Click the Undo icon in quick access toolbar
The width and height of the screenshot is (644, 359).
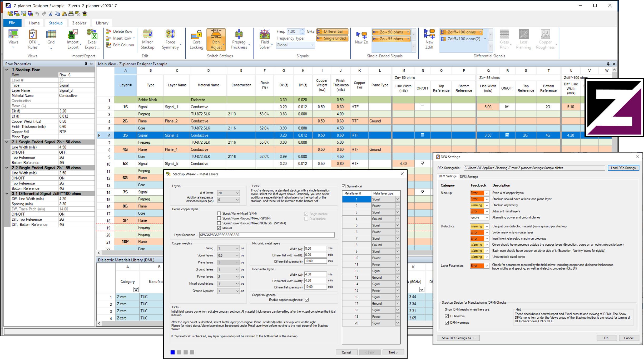click(37, 14)
